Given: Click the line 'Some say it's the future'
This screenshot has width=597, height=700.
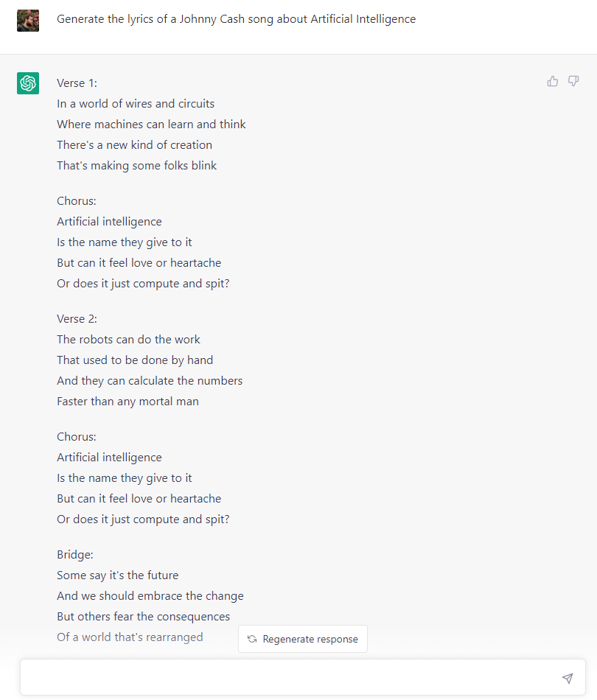Looking at the screenshot, I should tap(117, 575).
